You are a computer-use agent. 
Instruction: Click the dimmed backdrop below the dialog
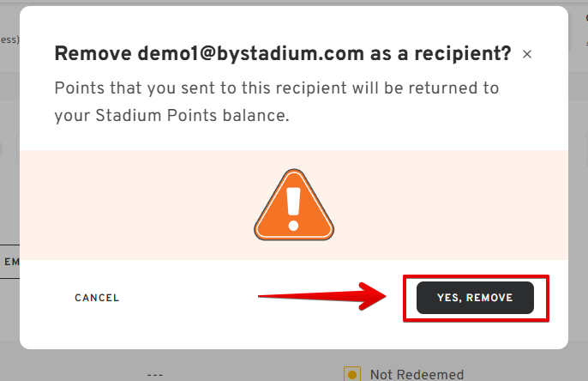click(243, 364)
